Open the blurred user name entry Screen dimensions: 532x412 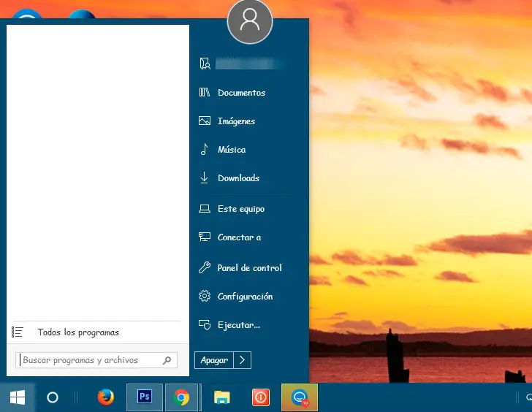point(248,64)
